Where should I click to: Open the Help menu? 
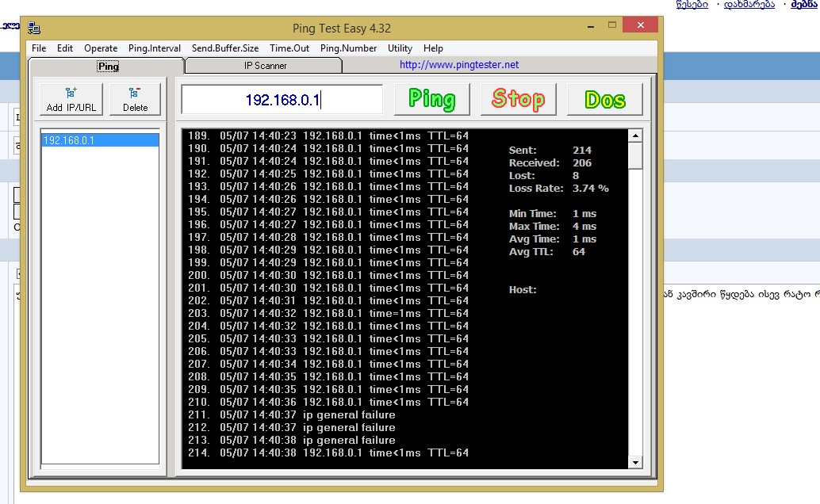point(433,48)
